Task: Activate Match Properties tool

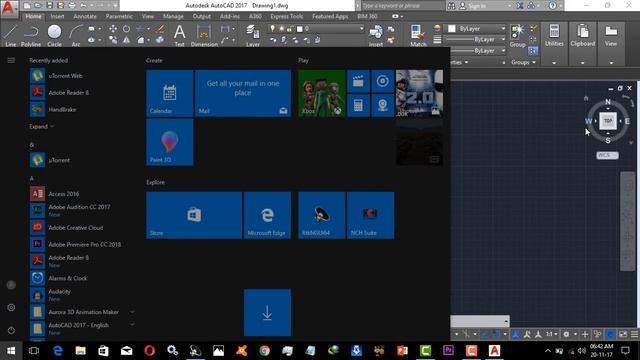Action: [x=418, y=35]
